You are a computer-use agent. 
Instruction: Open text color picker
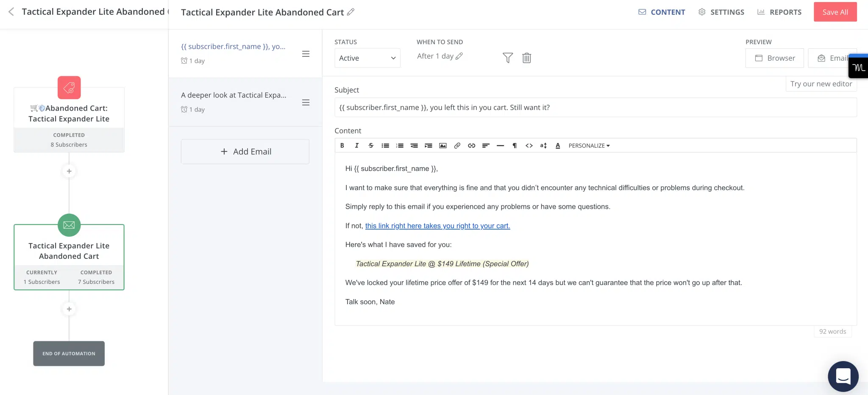(x=558, y=146)
